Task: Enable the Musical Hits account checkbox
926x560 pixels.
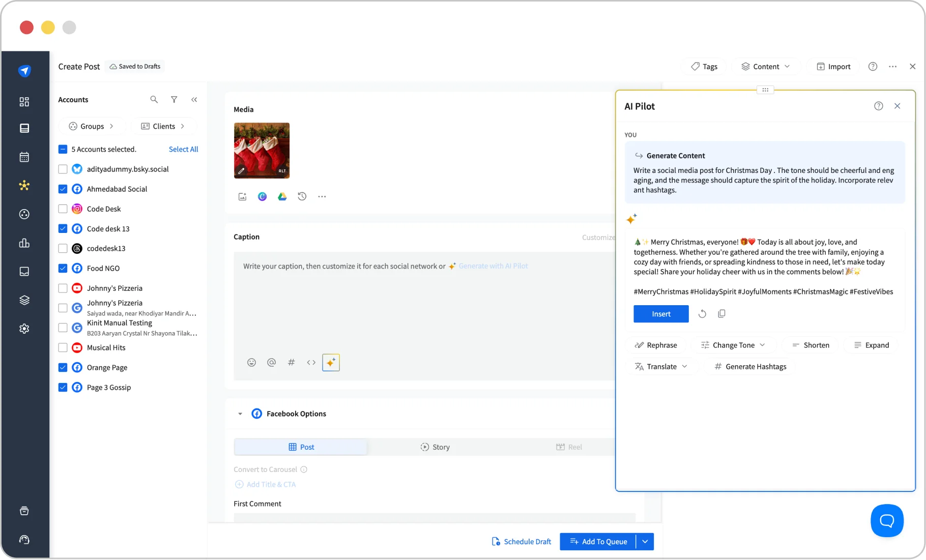Action: (63, 347)
